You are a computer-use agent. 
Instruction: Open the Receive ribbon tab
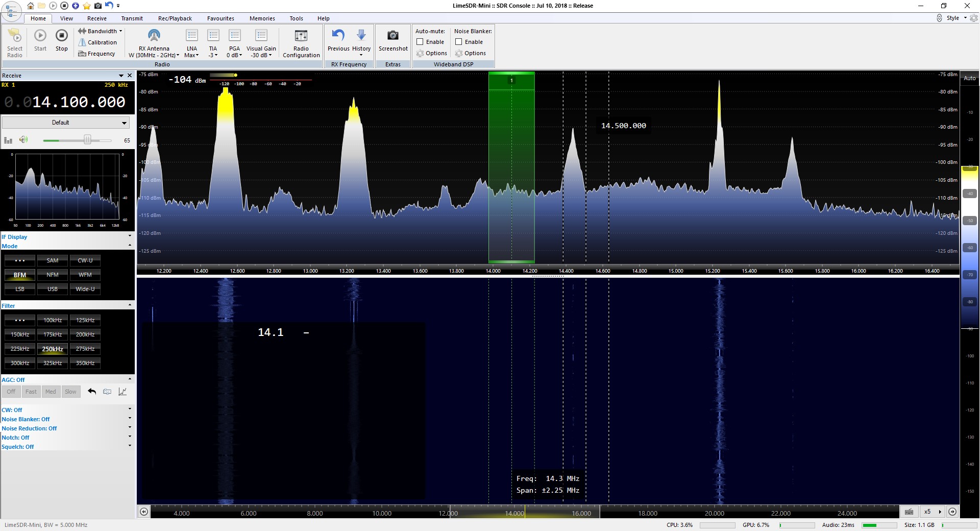[x=96, y=18]
